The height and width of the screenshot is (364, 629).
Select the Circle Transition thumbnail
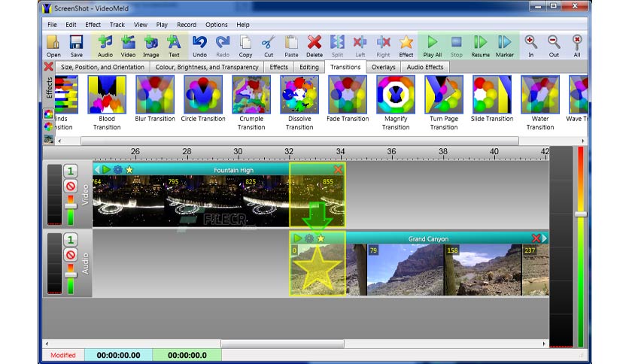pyautogui.click(x=203, y=95)
